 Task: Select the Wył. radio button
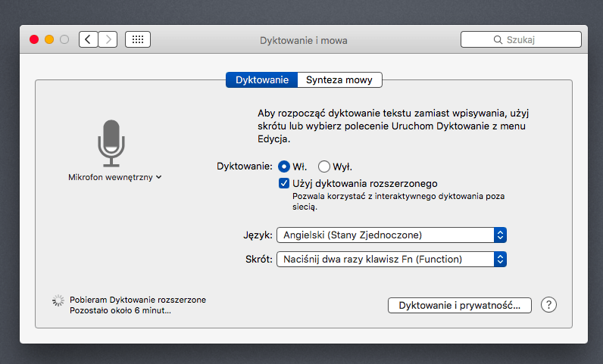tap(323, 166)
